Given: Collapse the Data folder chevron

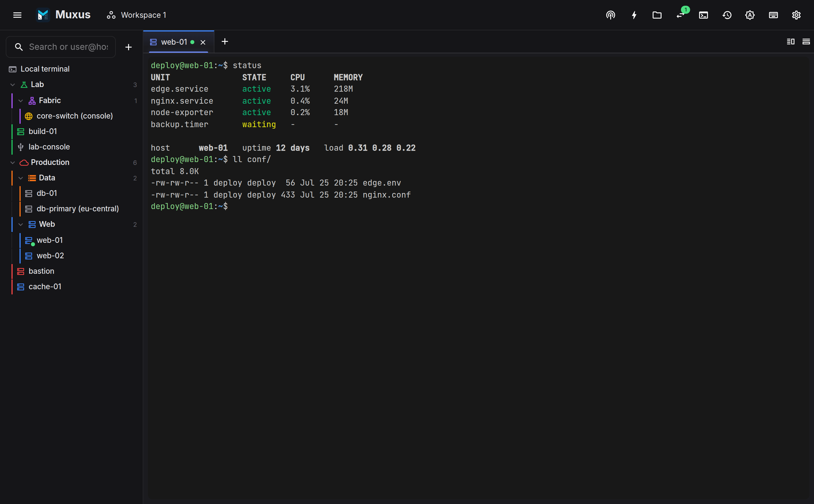Looking at the screenshot, I should pos(21,178).
